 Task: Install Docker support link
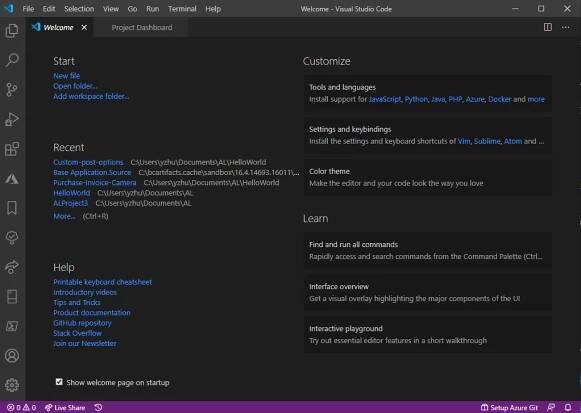(499, 99)
